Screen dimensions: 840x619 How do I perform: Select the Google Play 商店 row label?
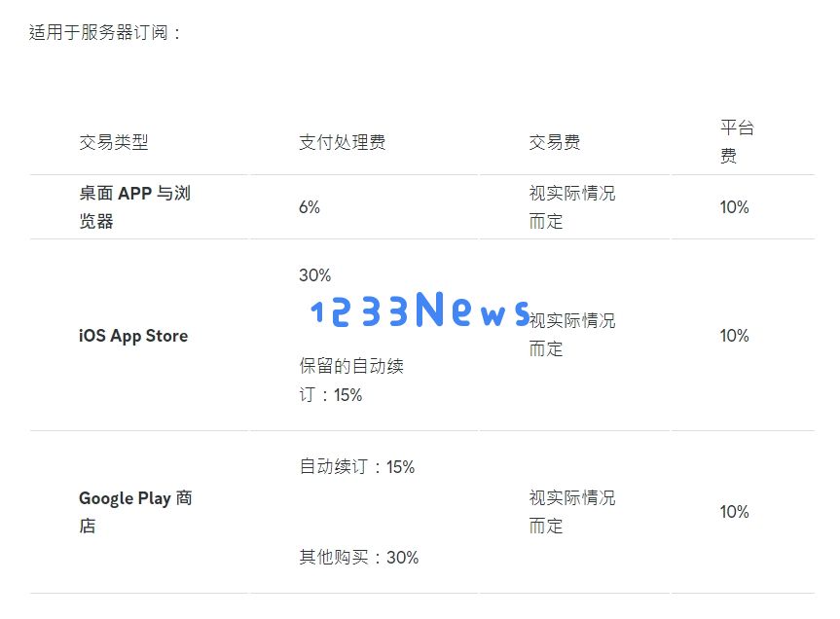[135, 512]
